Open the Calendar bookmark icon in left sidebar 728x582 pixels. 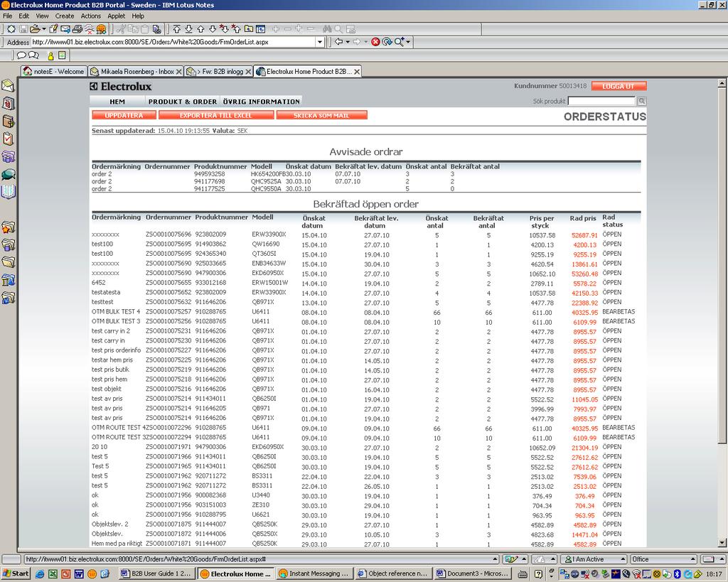8,104
